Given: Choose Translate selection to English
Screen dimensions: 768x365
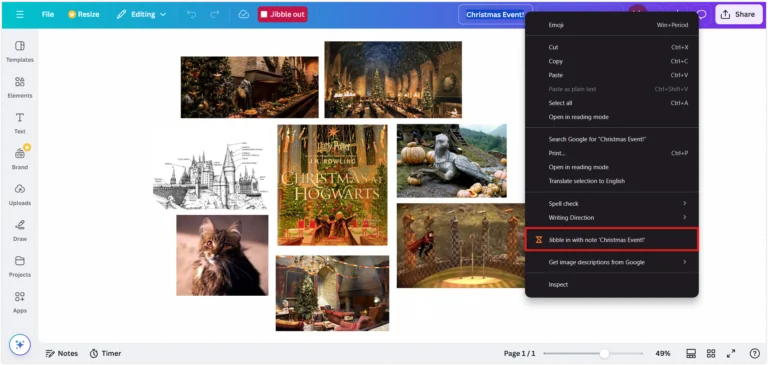Looking at the screenshot, I should pos(612,181).
